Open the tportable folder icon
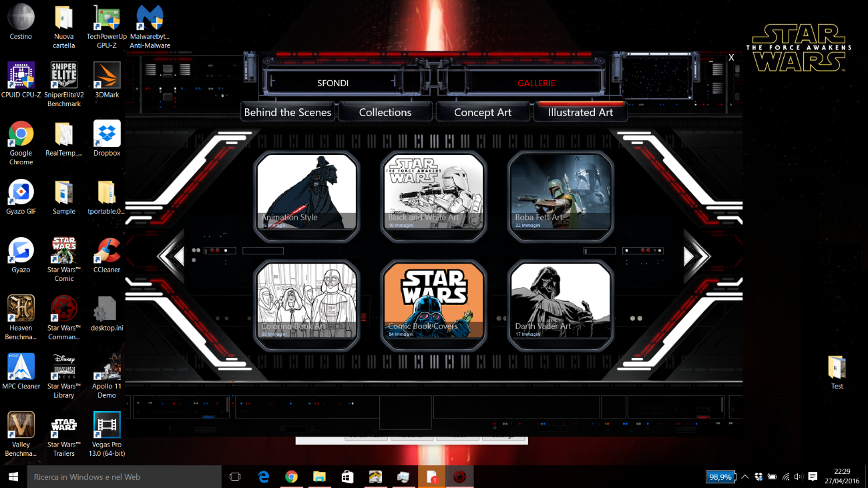This screenshot has width=868, height=488. point(107,197)
